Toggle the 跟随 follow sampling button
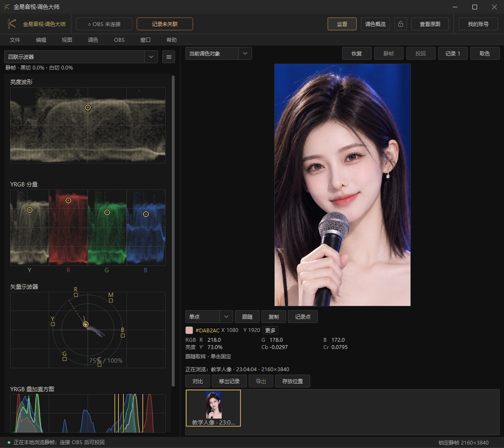 [x=247, y=317]
